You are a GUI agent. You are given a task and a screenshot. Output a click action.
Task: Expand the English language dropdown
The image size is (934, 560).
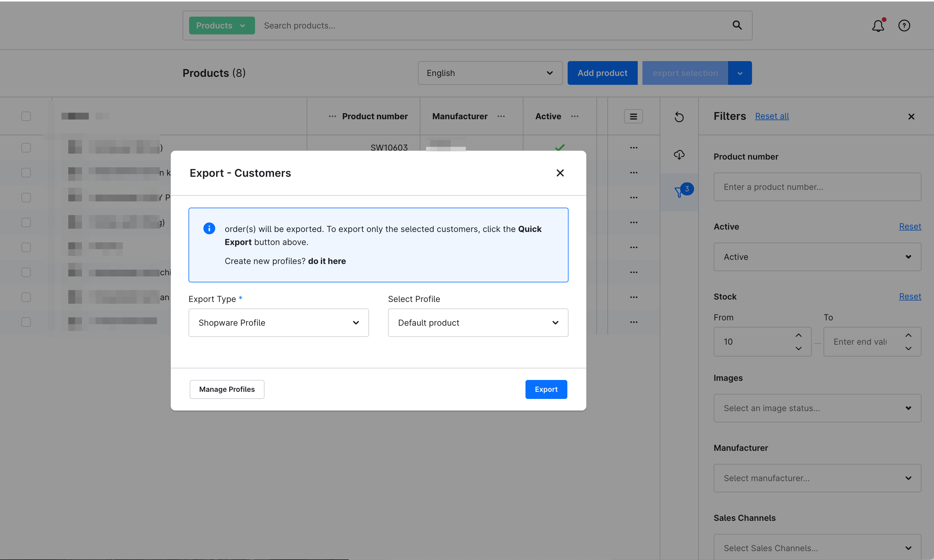coord(490,73)
